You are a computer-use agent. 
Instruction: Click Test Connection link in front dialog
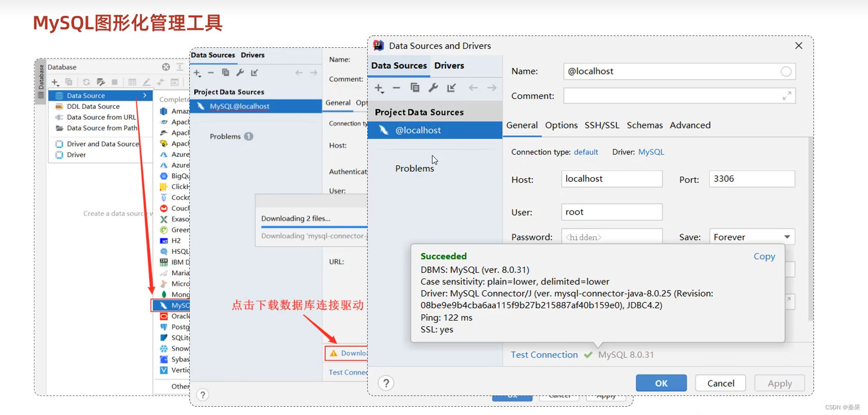coord(544,355)
